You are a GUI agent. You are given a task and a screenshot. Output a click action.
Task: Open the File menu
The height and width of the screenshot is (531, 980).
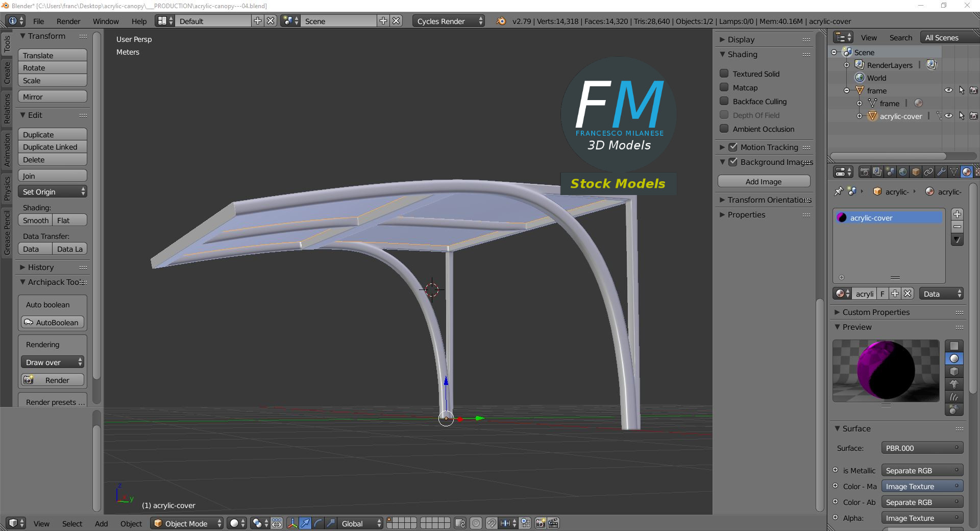(38, 21)
